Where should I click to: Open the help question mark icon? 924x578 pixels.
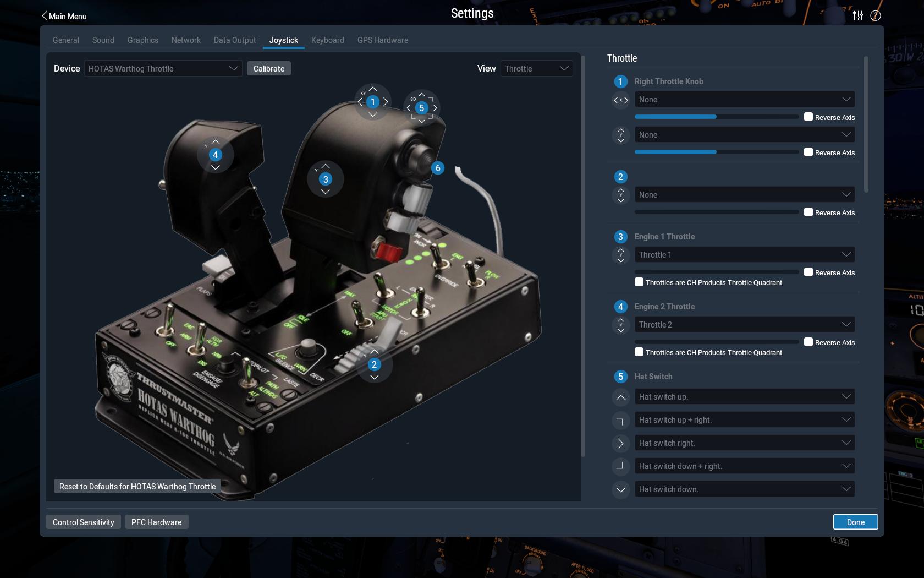(875, 15)
